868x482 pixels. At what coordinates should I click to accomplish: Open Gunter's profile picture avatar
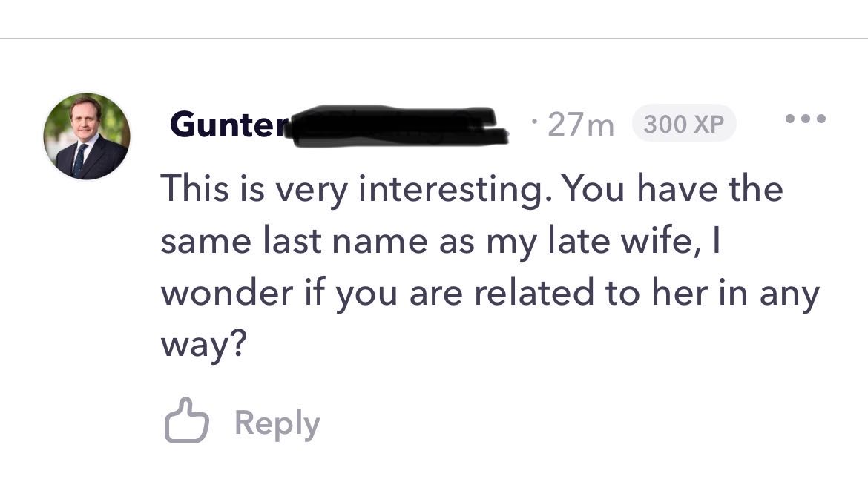point(86,136)
